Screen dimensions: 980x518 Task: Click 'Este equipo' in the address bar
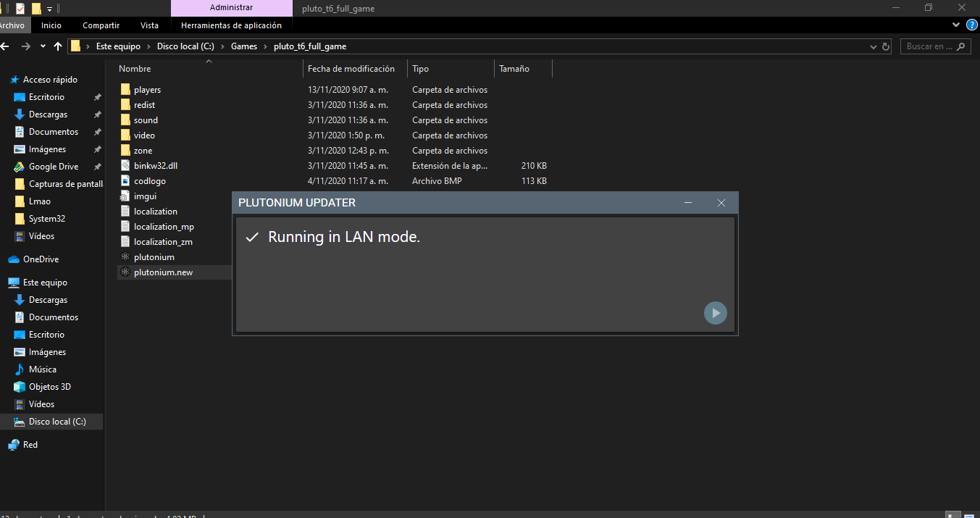click(118, 46)
